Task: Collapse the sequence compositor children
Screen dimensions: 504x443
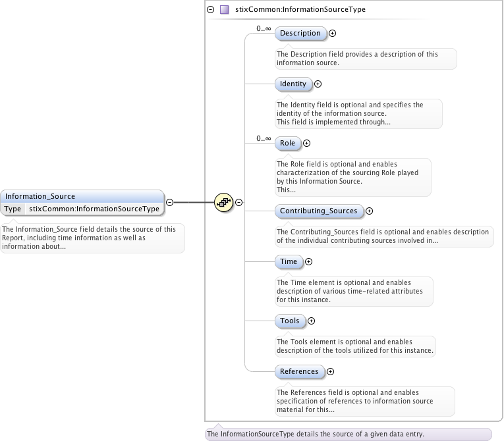Action: click(x=238, y=203)
